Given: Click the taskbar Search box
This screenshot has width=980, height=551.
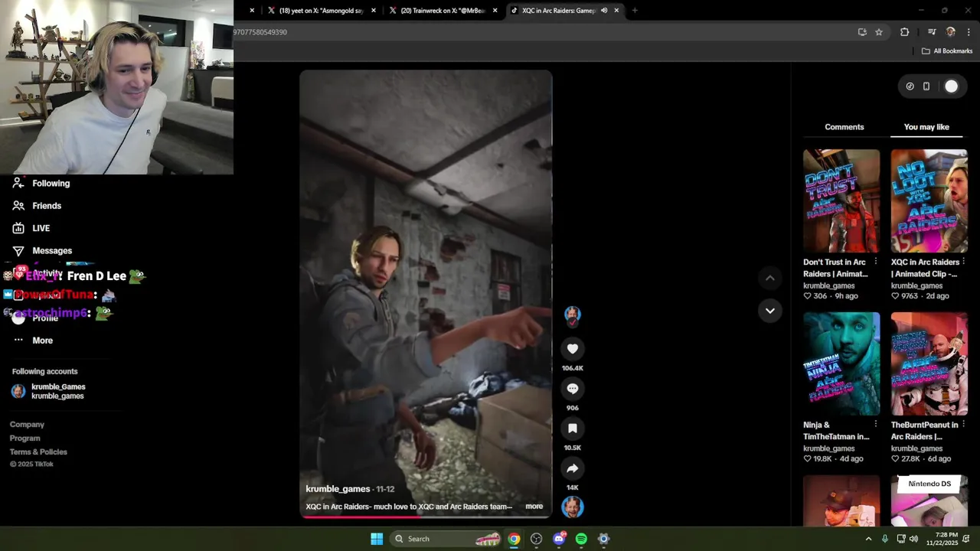Looking at the screenshot, I should coord(446,539).
